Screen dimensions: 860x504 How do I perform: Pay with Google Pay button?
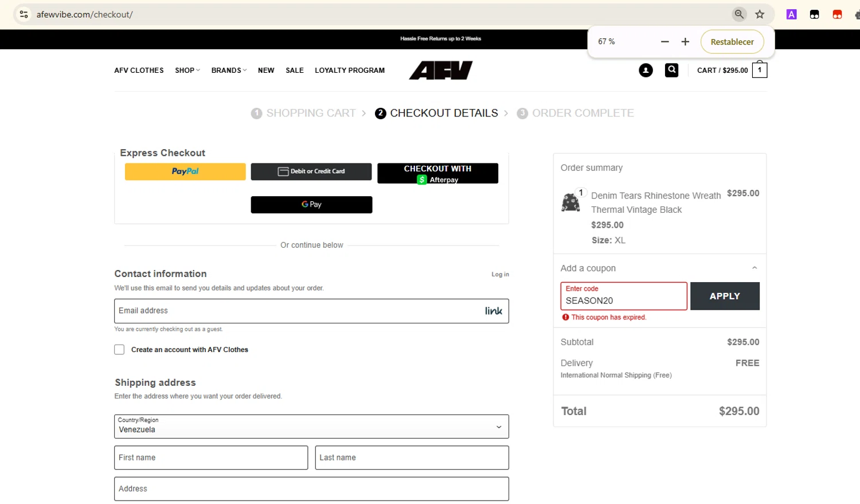(311, 205)
